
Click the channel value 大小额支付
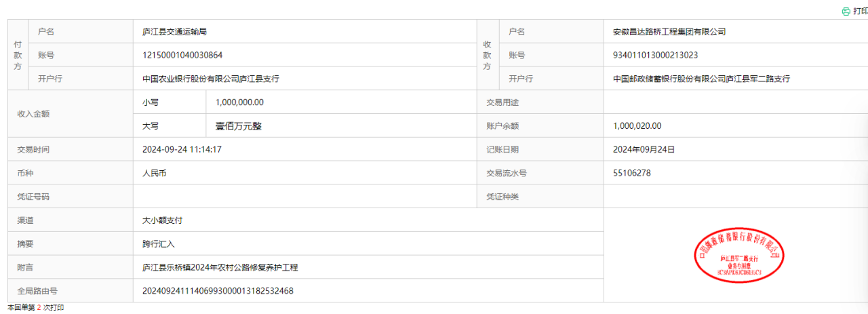pos(162,220)
